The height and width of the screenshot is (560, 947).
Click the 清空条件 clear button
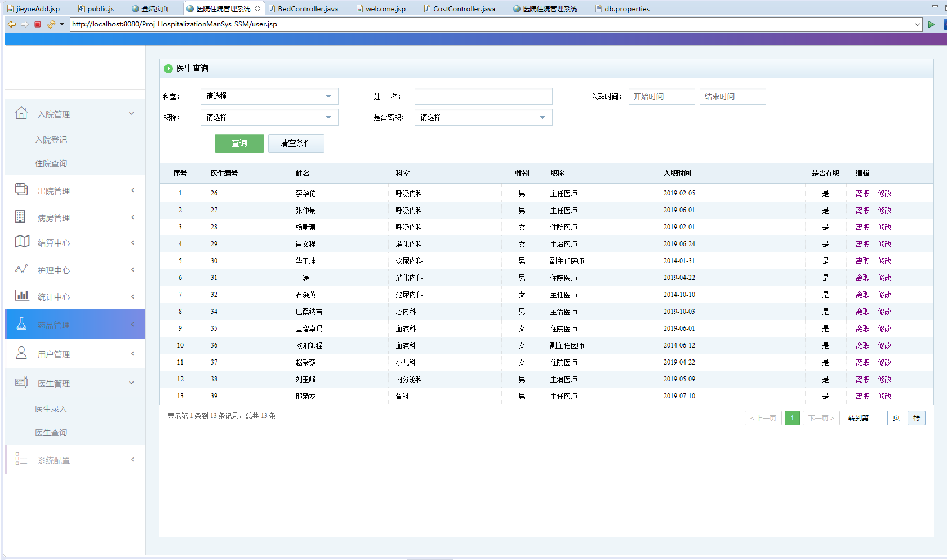click(x=296, y=143)
